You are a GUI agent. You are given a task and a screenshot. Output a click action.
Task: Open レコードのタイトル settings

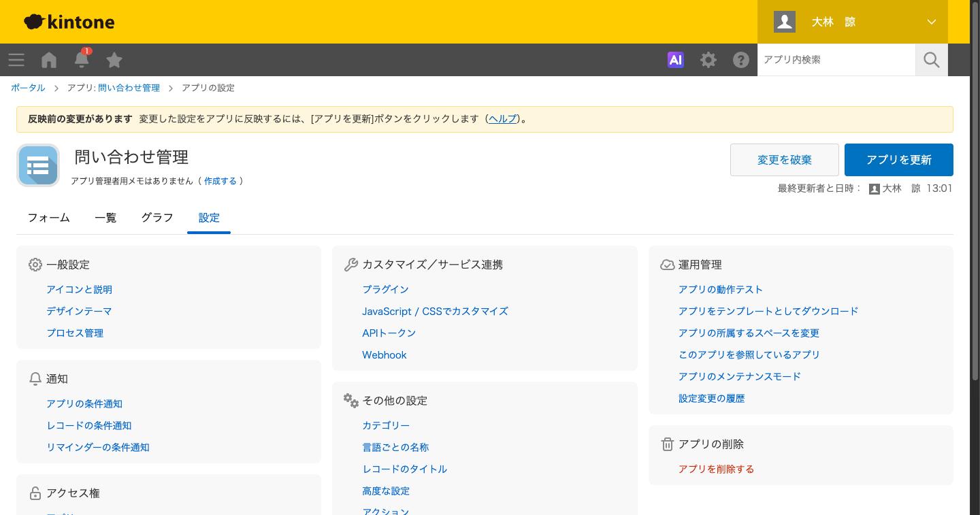(x=404, y=469)
